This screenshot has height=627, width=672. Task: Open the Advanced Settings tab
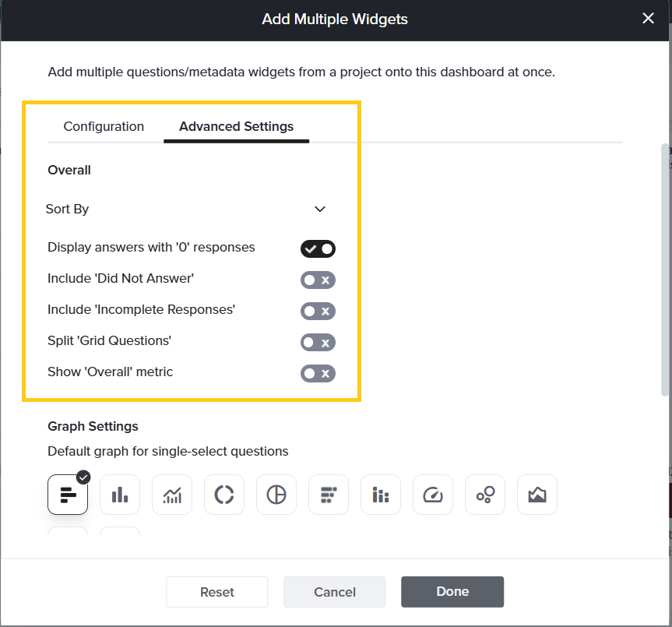click(x=236, y=126)
